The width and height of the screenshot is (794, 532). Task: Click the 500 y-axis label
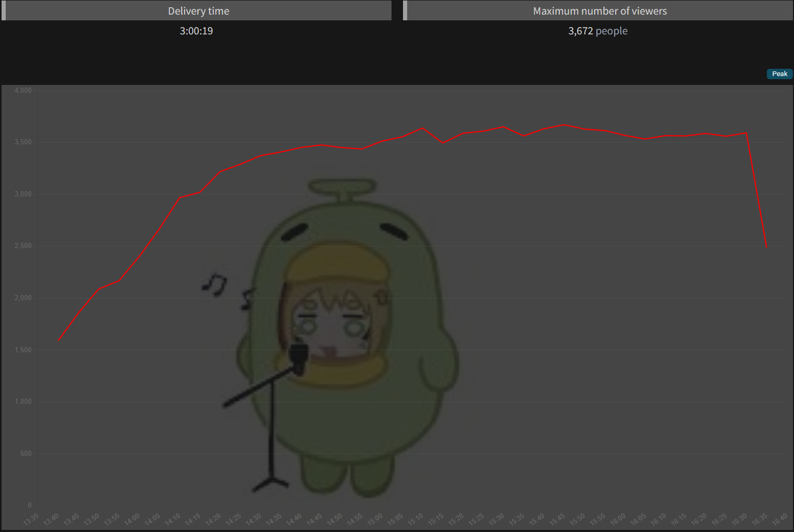(26, 453)
